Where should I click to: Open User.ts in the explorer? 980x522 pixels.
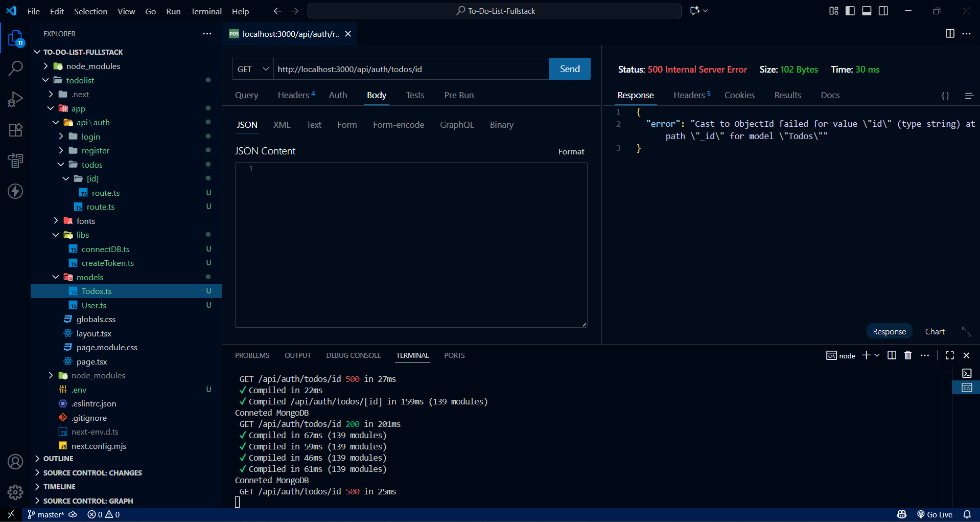point(94,305)
